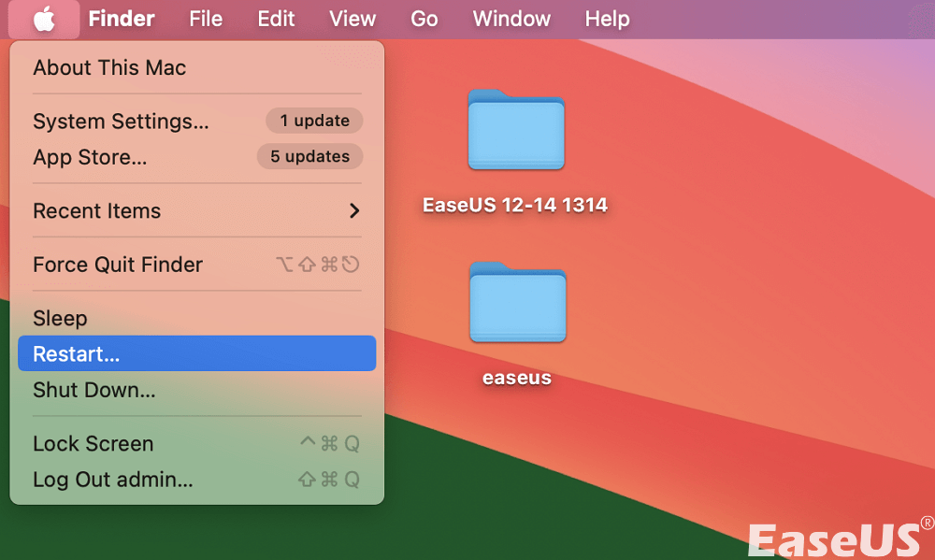Open the File menu

[x=206, y=19]
